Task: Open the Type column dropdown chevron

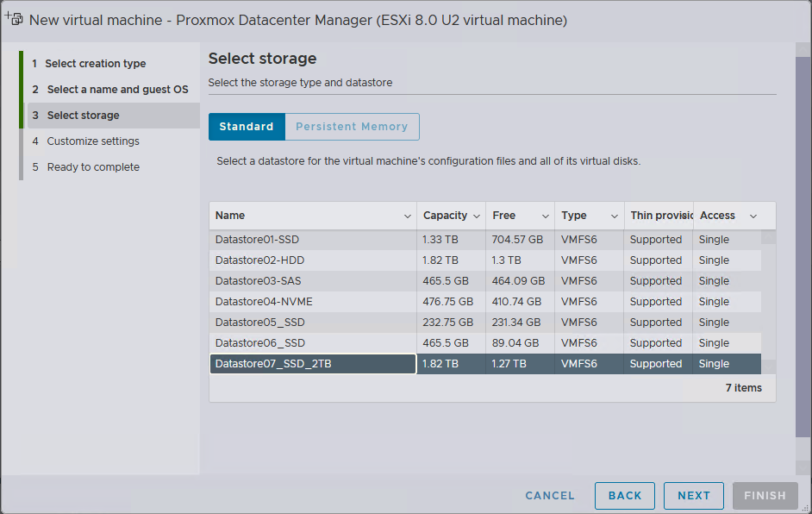Action: click(x=614, y=216)
